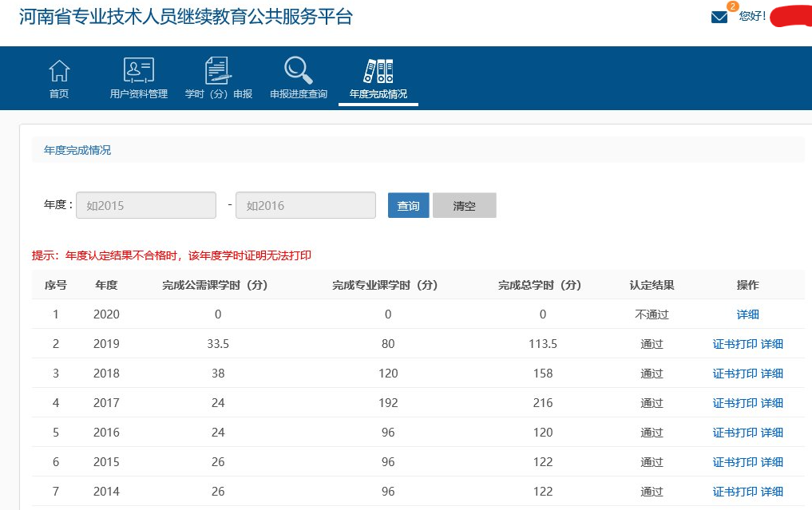Click the 清空 clear button
Image resolution: width=812 pixels, height=510 pixels.
pyautogui.click(x=464, y=204)
